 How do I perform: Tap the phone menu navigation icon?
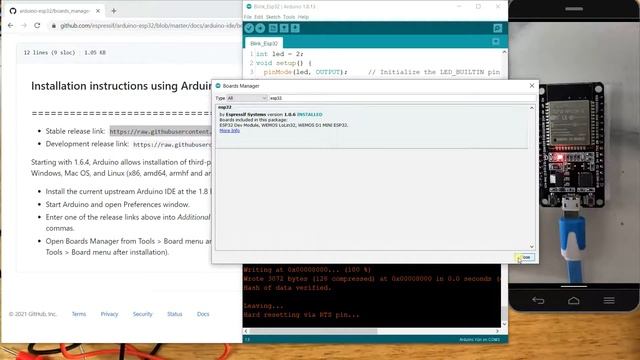[x=609, y=301]
